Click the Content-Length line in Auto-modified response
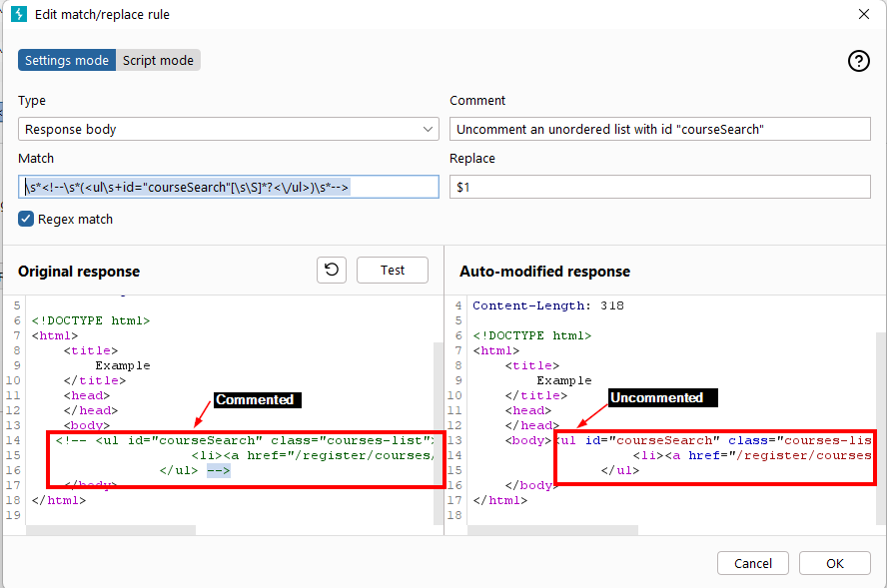The width and height of the screenshot is (887, 588). tap(548, 305)
